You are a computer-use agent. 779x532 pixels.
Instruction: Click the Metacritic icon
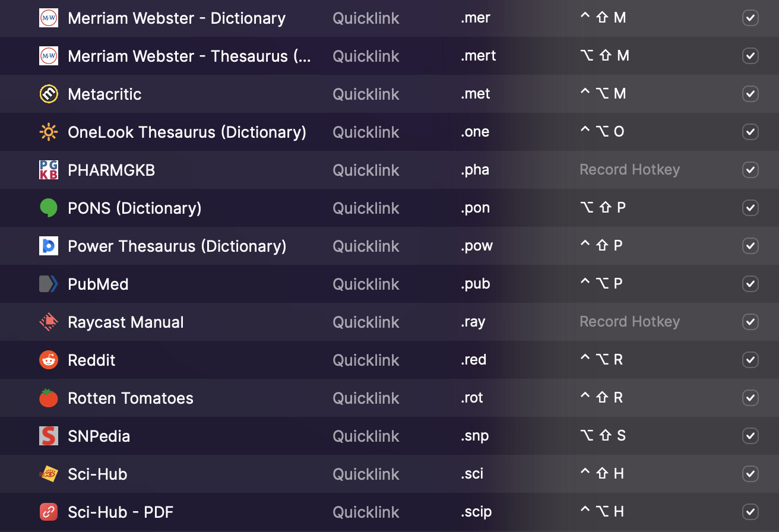(48, 94)
